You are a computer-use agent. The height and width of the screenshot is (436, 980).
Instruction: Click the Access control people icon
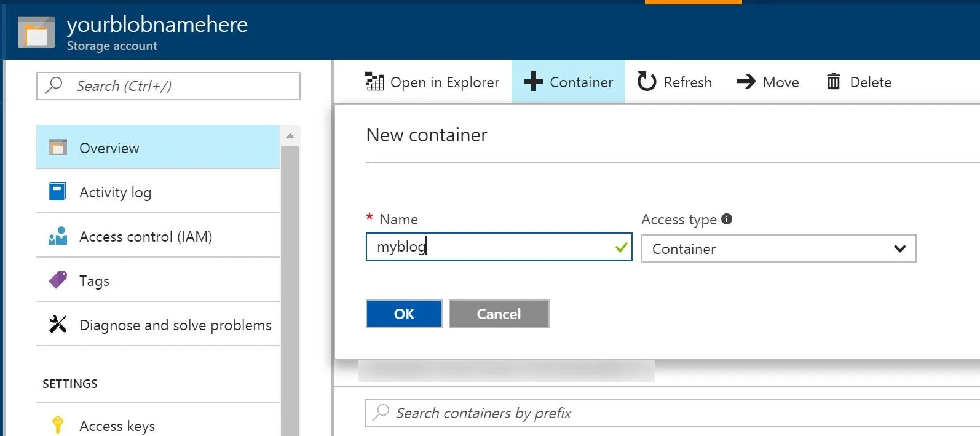pos(58,236)
